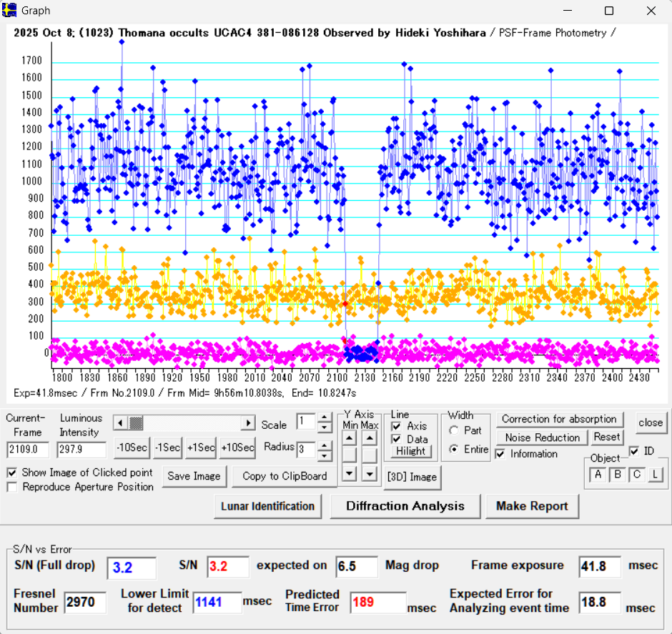Viewport: 672px width, 634px height.
Task: Click the frame scrollbar left arrow
Action: [x=120, y=423]
